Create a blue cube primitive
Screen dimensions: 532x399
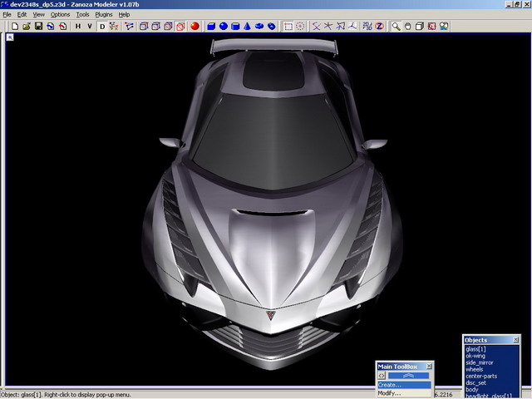point(211,27)
